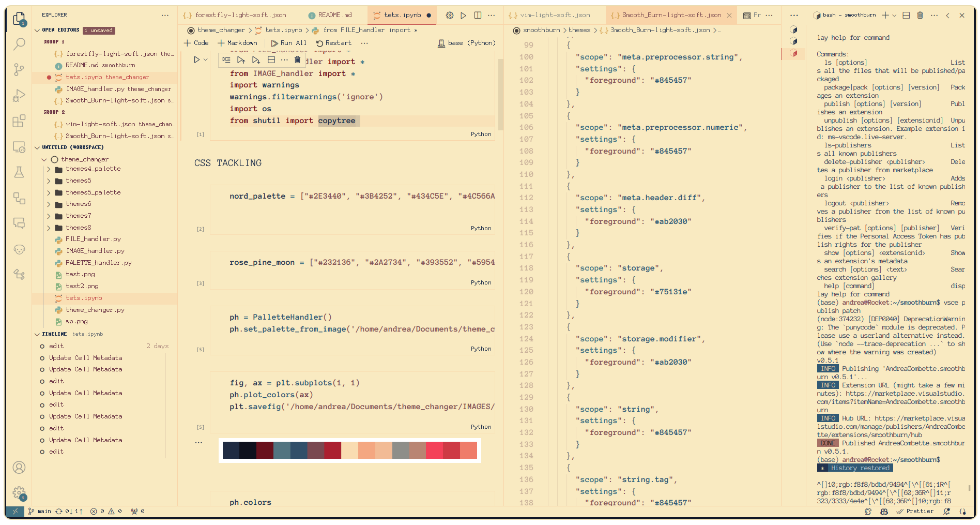Close the Smooth_Burn-light-soft.json tab
Screen dimensions: 980x525
coord(729,16)
